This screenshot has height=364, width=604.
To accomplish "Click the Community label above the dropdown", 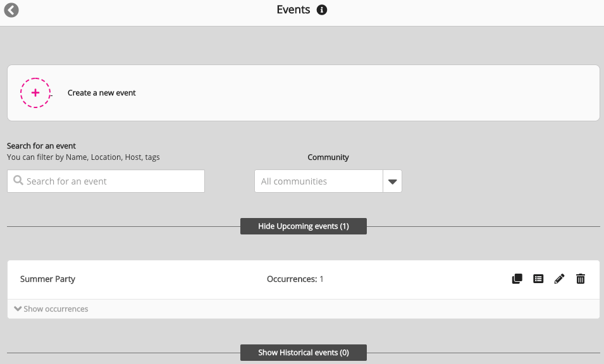I will point(328,157).
